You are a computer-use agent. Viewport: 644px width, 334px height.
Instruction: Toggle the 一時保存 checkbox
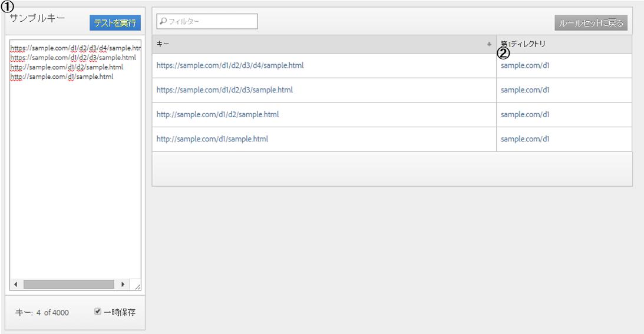pos(98,312)
